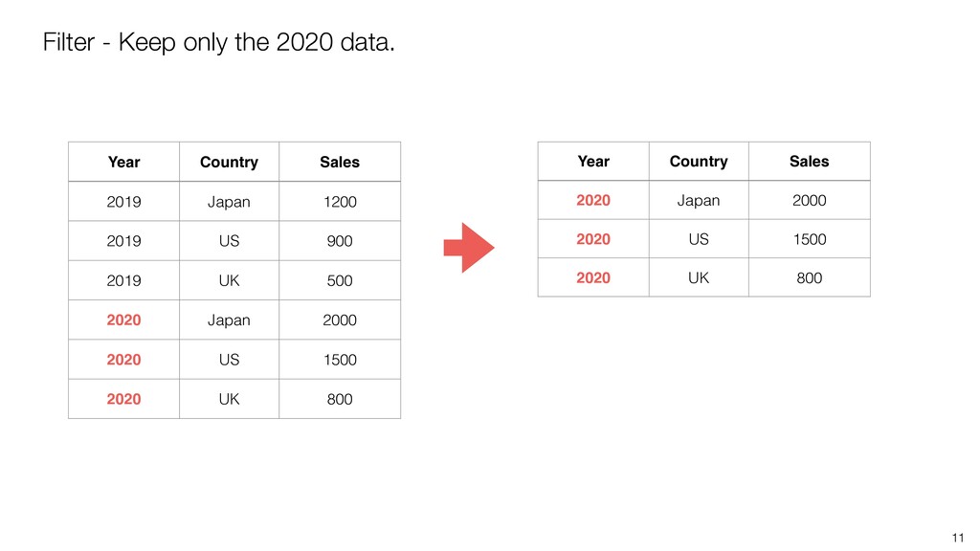Image resolution: width=980 pixels, height=551 pixels.
Task: Click UK in the left table's 2019 row
Action: coord(229,280)
